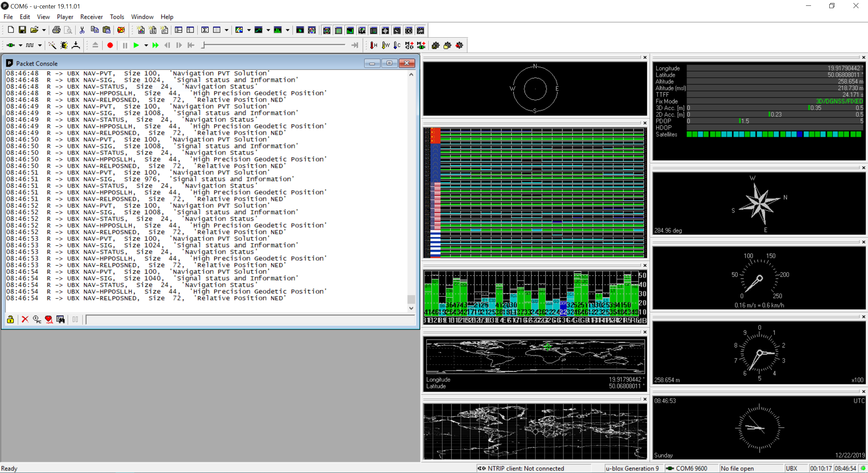Toggle the first docking window button (sky view)
Viewport: 868px width, 473px height.
[x=327, y=31]
